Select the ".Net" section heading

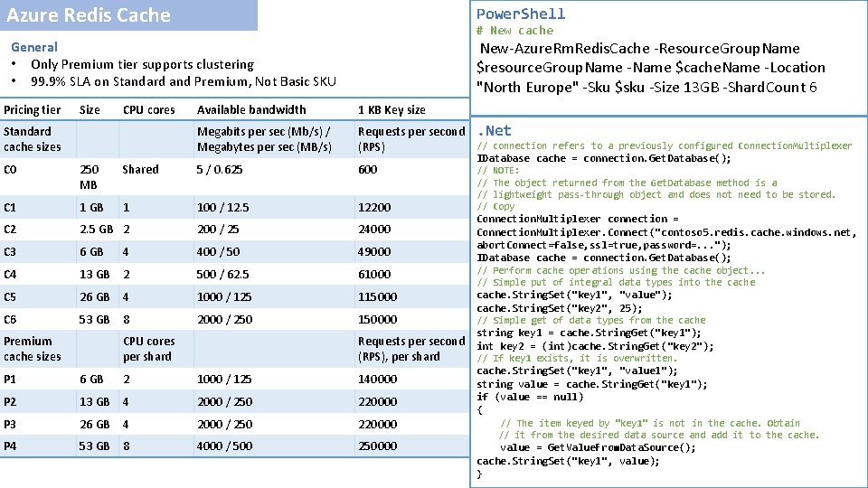(495, 130)
